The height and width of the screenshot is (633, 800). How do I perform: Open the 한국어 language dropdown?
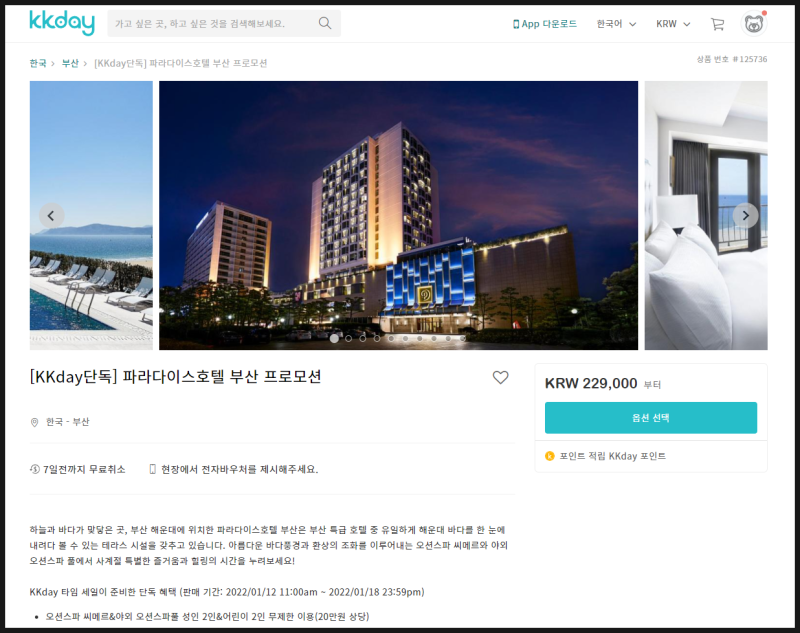616,24
